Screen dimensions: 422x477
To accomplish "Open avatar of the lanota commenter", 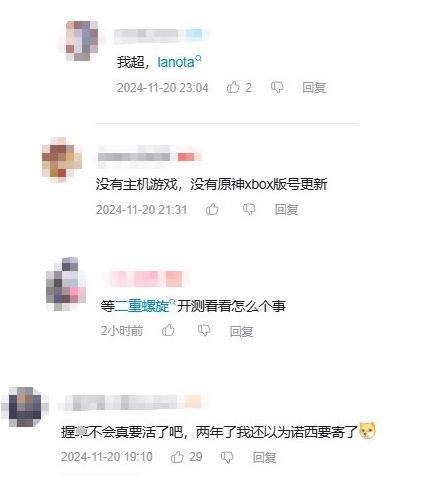I will click(x=82, y=41).
